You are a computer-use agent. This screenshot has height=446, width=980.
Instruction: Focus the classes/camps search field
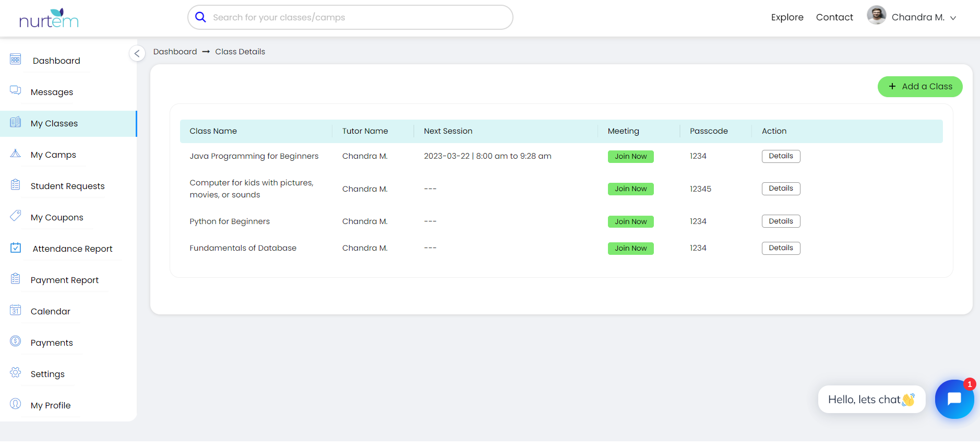(355, 17)
